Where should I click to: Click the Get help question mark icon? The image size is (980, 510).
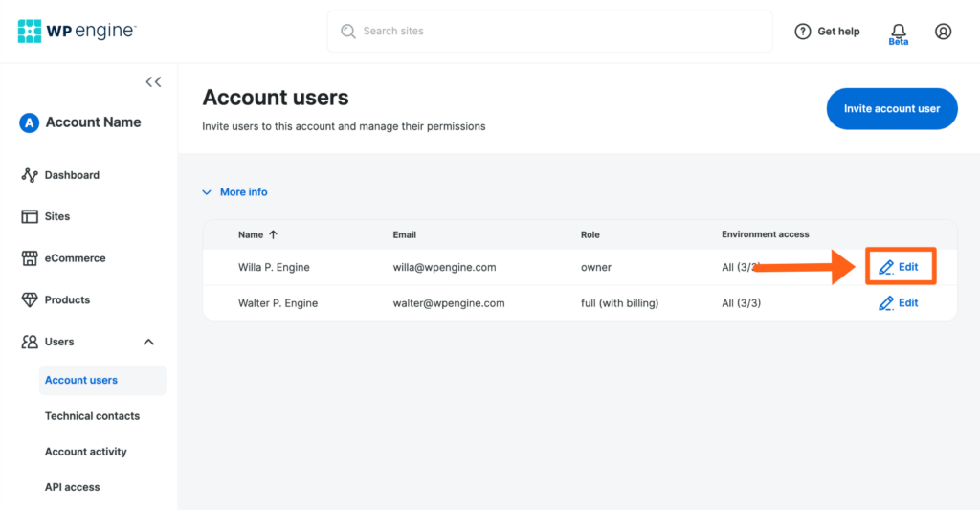pyautogui.click(x=803, y=32)
